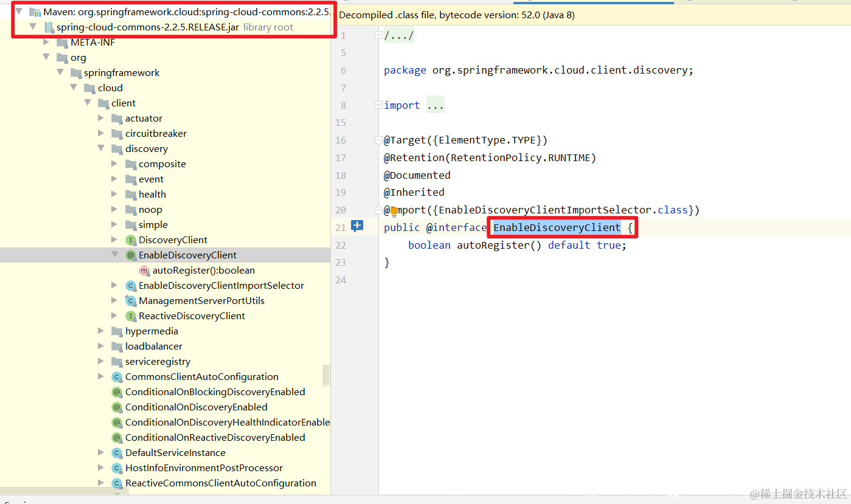Click the ConditionalOnReactiveDiscoveryEnabled annotation icon
The width and height of the screenshot is (851, 504).
pyautogui.click(x=117, y=438)
